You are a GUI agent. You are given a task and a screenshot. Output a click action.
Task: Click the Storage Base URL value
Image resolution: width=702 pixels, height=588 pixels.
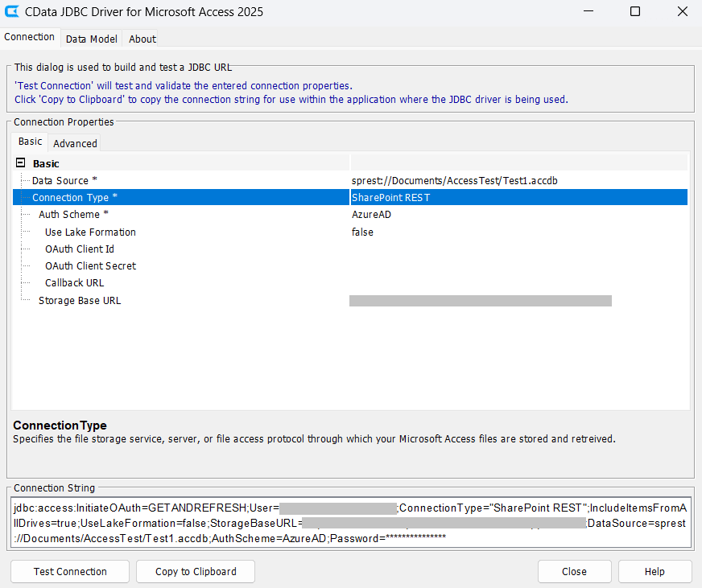481,301
